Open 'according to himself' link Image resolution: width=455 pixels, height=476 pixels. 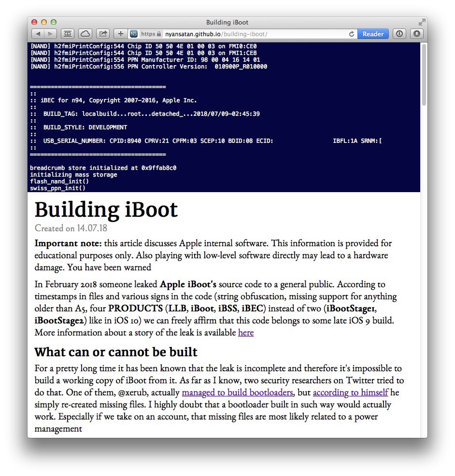pyautogui.click(x=351, y=392)
